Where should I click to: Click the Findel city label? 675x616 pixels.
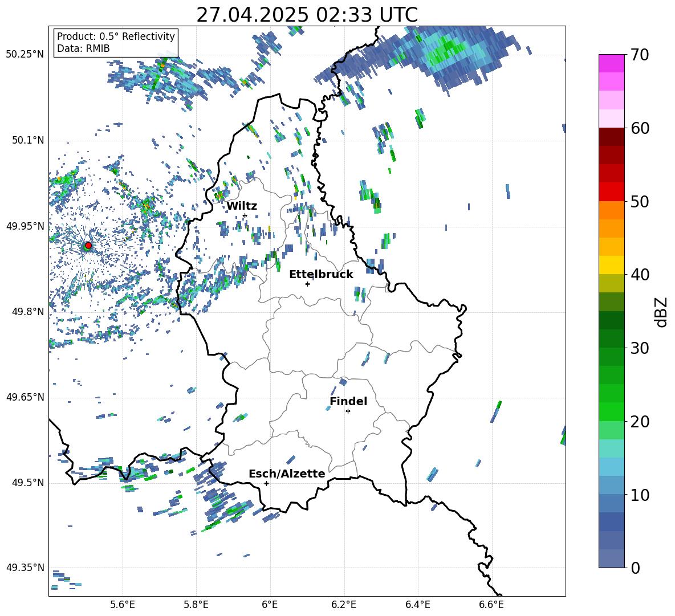click(x=348, y=401)
